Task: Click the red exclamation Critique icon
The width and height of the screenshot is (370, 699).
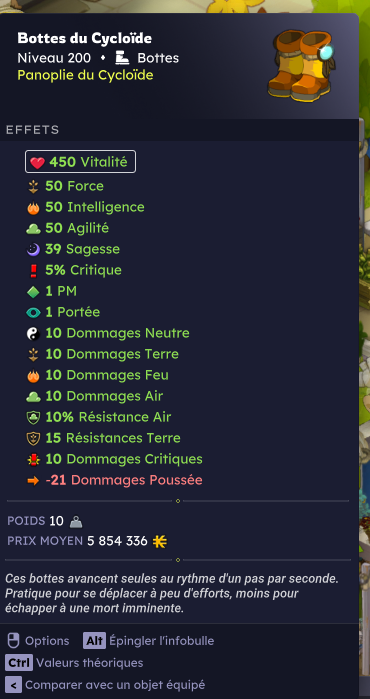Action: point(33,271)
